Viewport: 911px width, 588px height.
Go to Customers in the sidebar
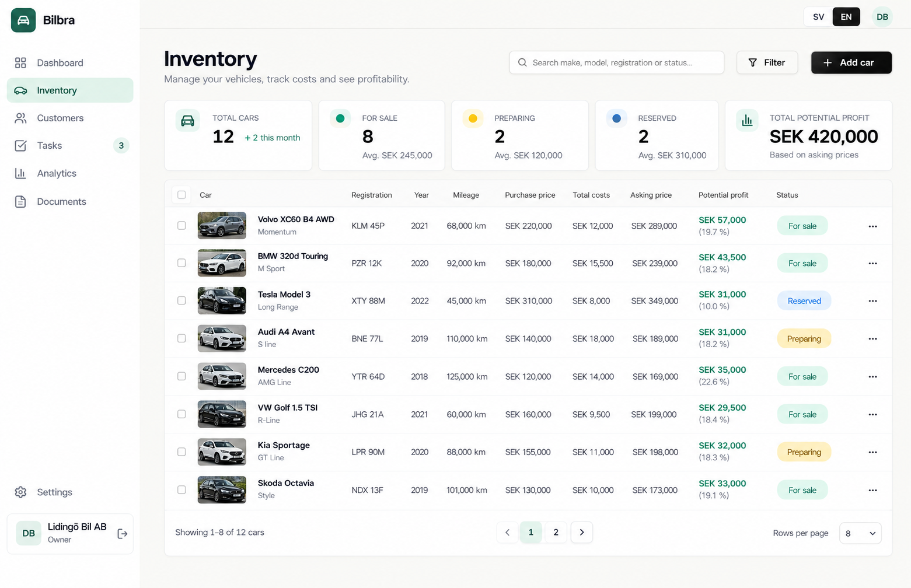70,118
